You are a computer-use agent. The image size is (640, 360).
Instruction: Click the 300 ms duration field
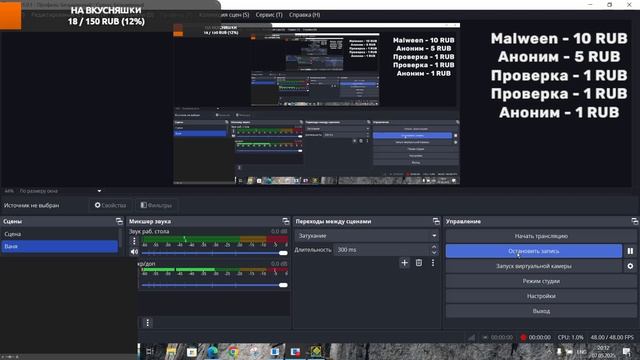[x=382, y=249]
